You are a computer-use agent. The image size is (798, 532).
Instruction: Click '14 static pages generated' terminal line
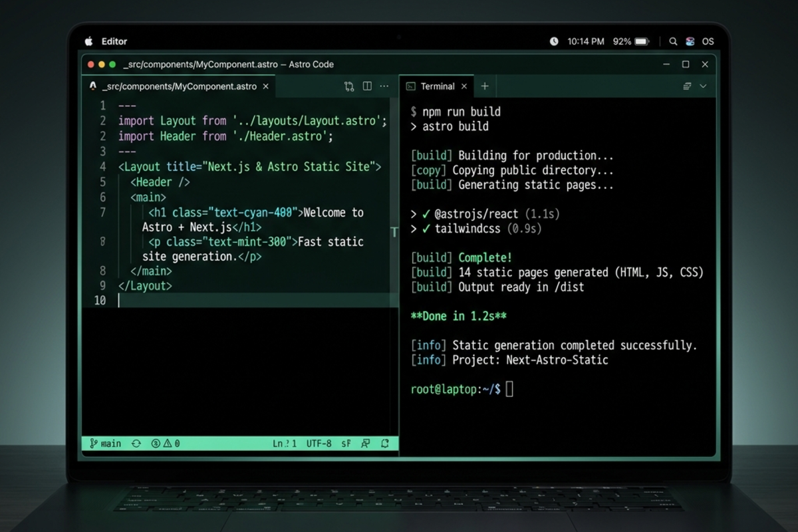(557, 272)
